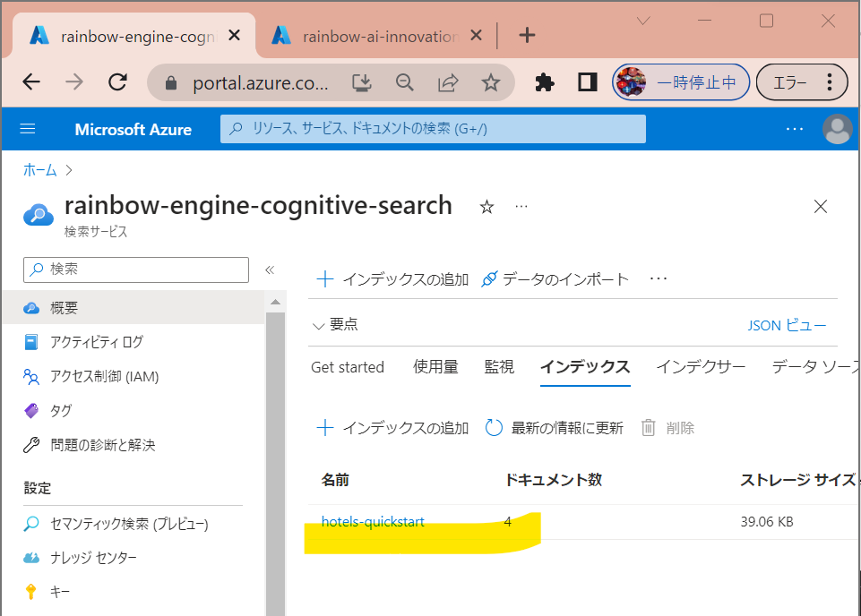Viewport: 861px width, 616px height.
Task: Click the ドキュメント数 column header
Action: tap(553, 480)
